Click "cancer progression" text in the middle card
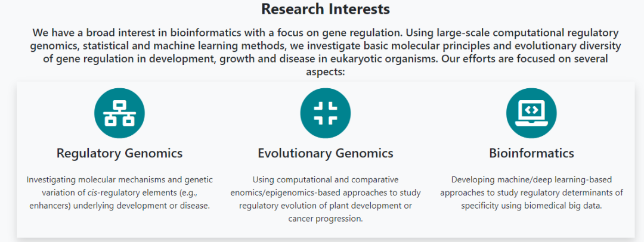The image size is (644, 242). 325,219
